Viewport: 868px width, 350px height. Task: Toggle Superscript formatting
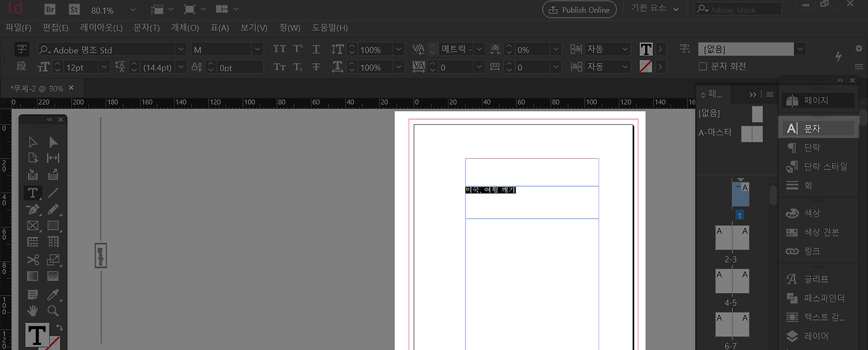(x=298, y=50)
